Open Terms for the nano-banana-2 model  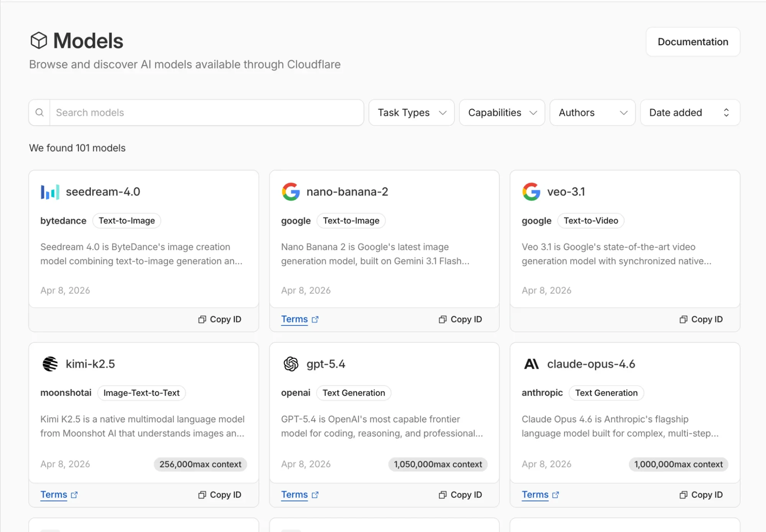294,319
